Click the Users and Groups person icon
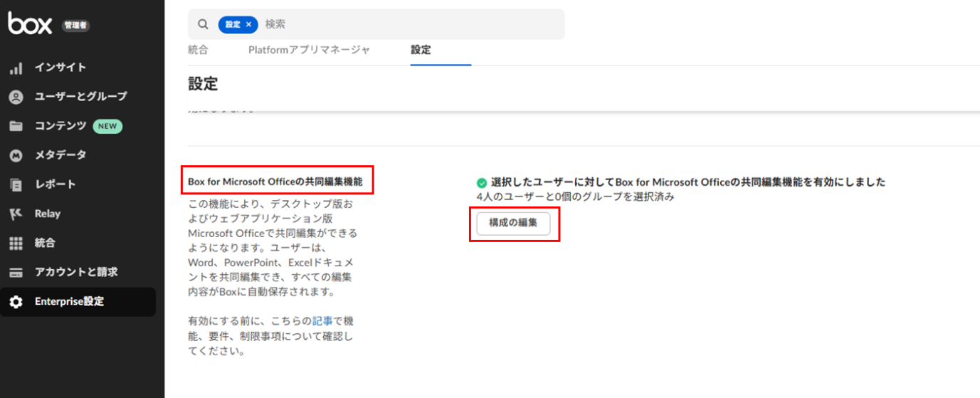 [16, 97]
